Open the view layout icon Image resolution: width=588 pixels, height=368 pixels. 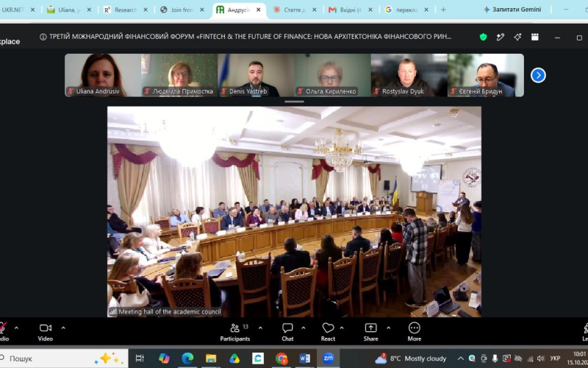[x=535, y=36]
